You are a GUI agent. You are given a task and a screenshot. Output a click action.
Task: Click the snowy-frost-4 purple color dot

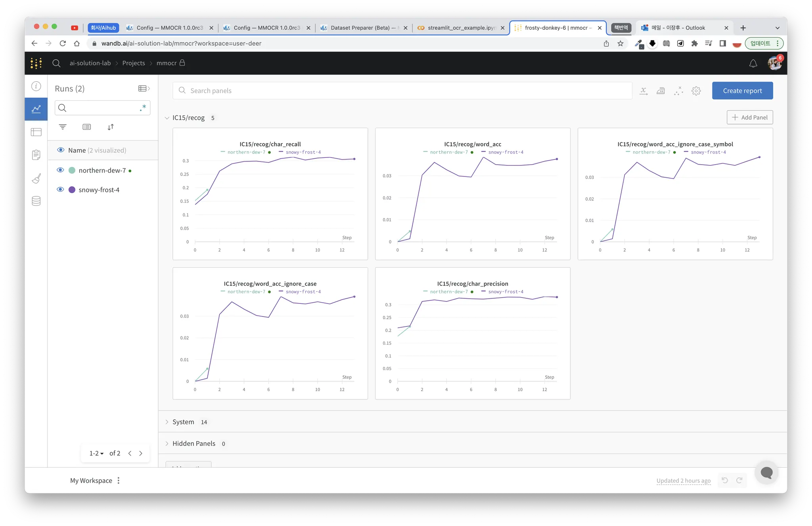(72, 190)
